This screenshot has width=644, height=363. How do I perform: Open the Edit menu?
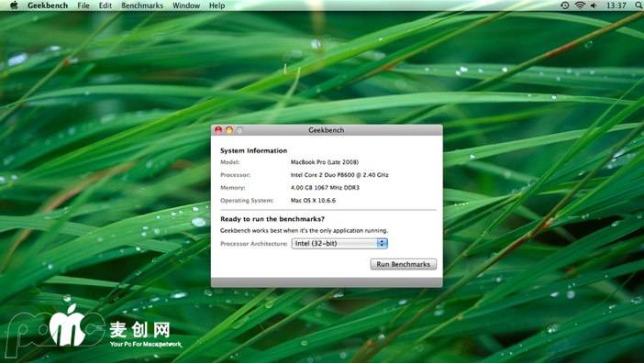click(x=105, y=5)
